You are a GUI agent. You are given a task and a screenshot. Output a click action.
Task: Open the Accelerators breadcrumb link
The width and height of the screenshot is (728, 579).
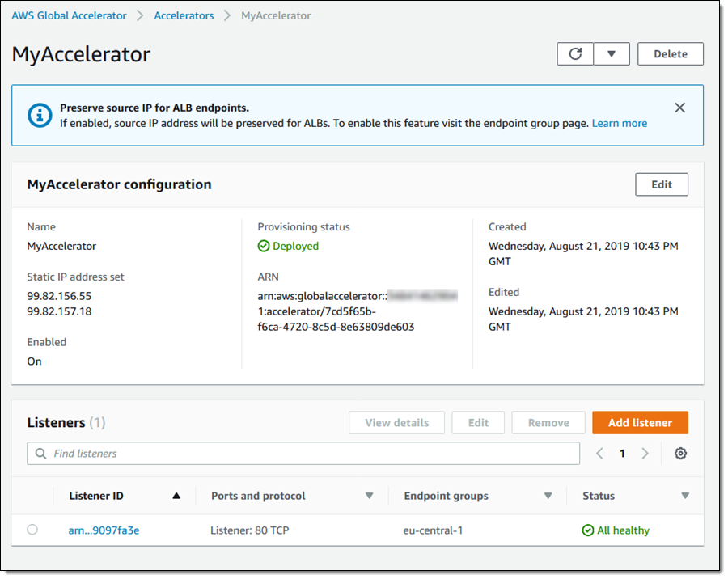point(184,15)
